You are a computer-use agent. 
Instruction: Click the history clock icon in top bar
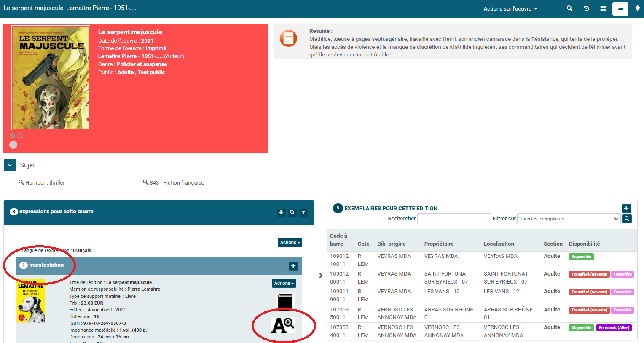(x=586, y=8)
